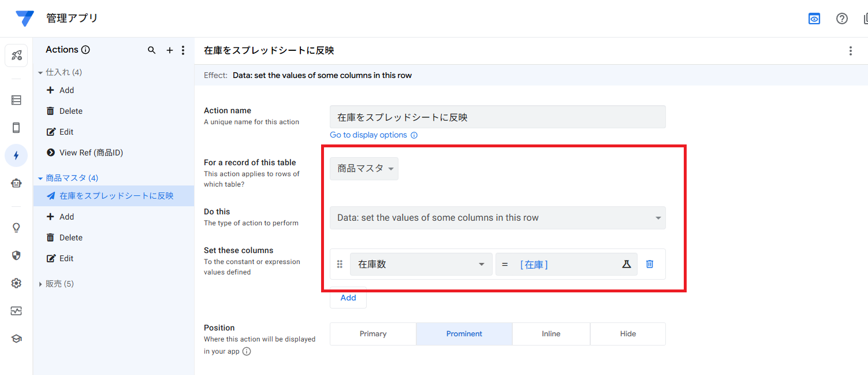Click the preview app eye icon
Image resolution: width=868 pixels, height=375 pixels.
point(814,18)
